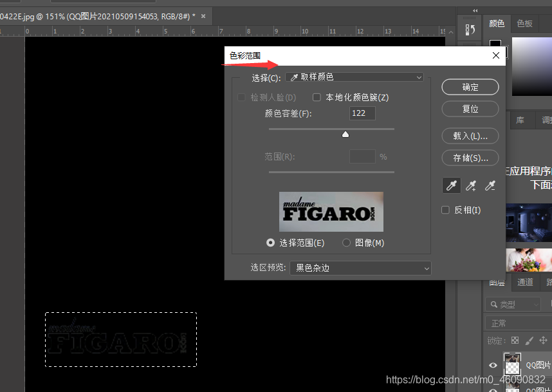This screenshot has width=552, height=392.
Task: Open the layer filter 类型 dropdown
Action: pos(513,304)
